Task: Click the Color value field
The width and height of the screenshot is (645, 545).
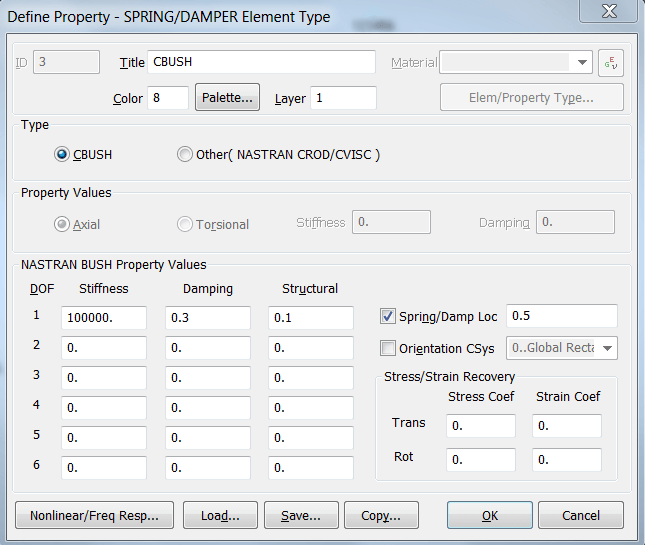Action: coord(168,98)
